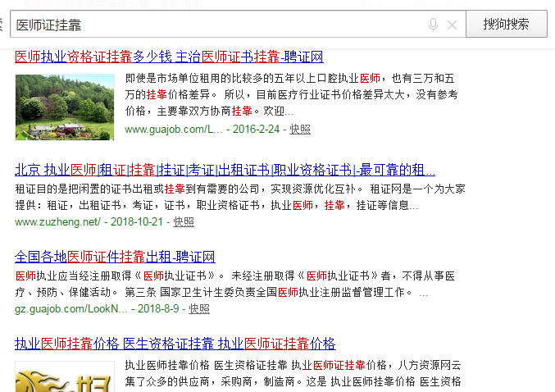Click the date 2018-10-21
The width and height of the screenshot is (555, 392).
137,222
